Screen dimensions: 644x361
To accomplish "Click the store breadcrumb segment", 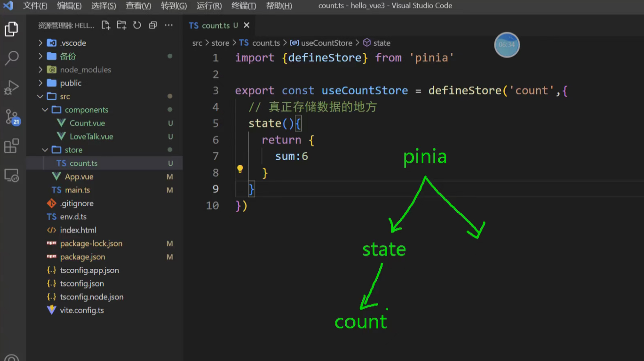I will (x=220, y=43).
